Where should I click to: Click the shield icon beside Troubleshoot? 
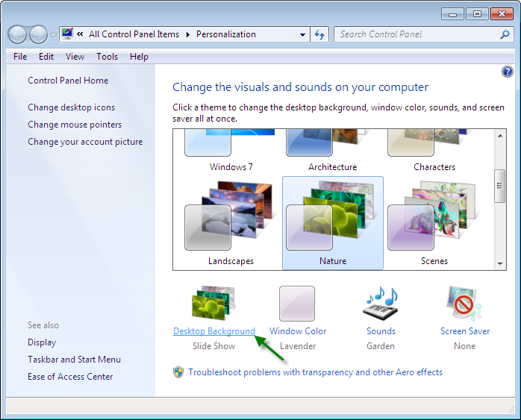[x=178, y=372]
